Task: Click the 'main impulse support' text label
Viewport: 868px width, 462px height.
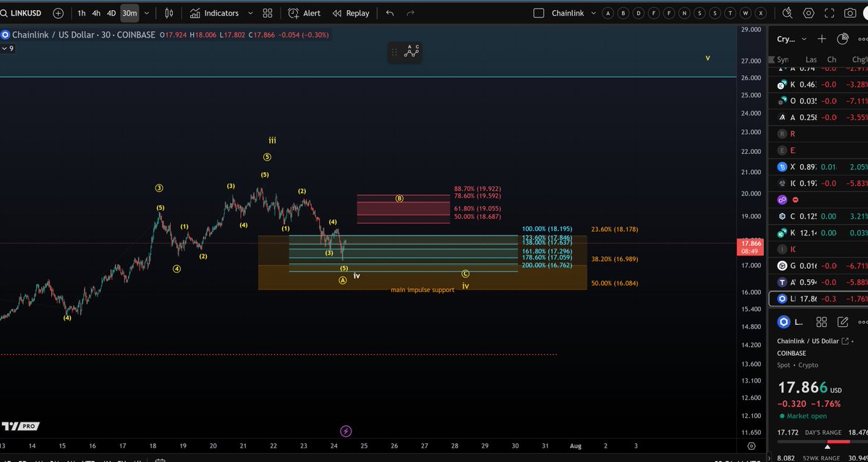Action: tap(422, 290)
